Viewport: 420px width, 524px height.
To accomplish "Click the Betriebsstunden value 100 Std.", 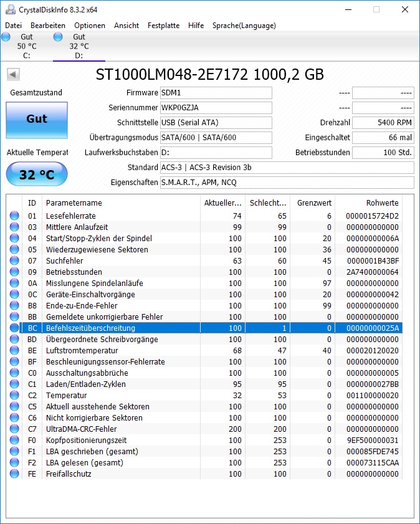I will pos(383,153).
